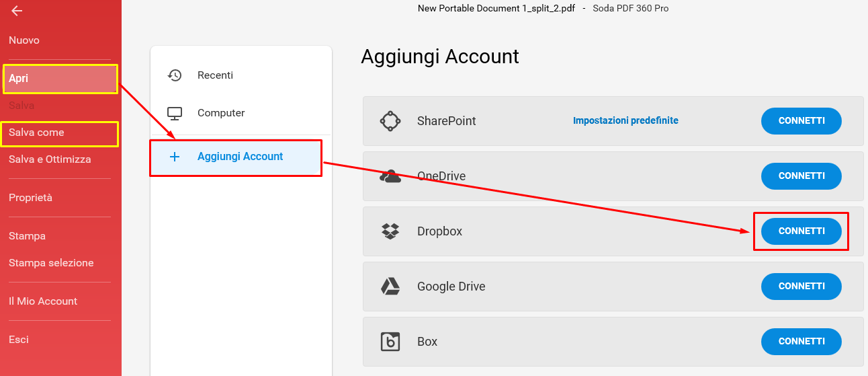This screenshot has height=376, width=868.
Task: Click the SharePoint label text
Action: (447, 121)
